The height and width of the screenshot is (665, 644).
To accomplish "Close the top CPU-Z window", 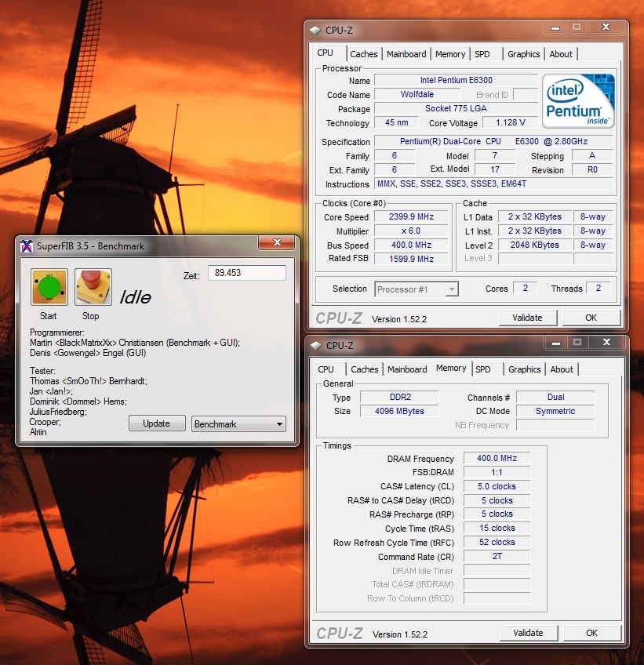I will click(606, 27).
